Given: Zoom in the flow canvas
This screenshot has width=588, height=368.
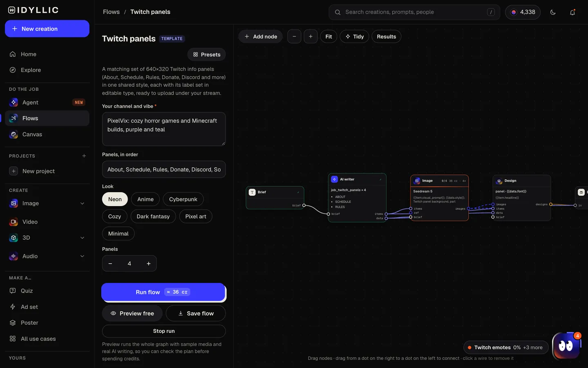Looking at the screenshot, I should pyautogui.click(x=311, y=36).
